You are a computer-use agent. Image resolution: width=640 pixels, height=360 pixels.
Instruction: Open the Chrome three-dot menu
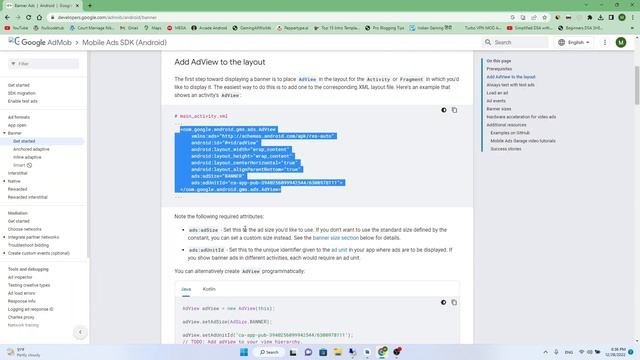pos(633,18)
